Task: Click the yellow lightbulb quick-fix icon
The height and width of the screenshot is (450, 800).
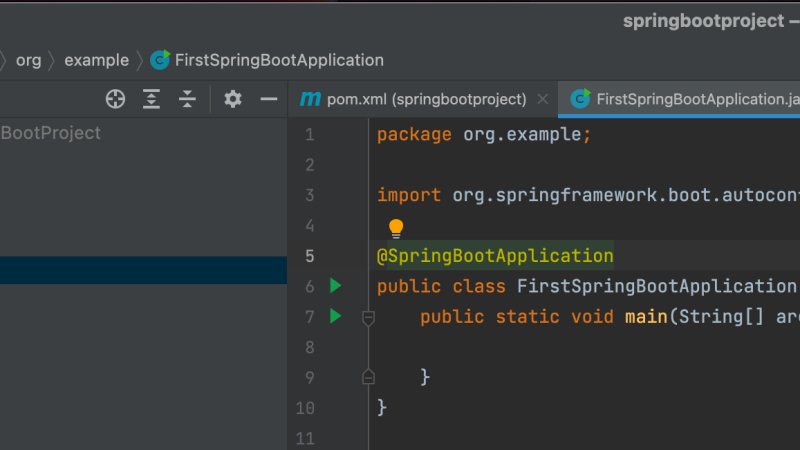Action: point(396,229)
